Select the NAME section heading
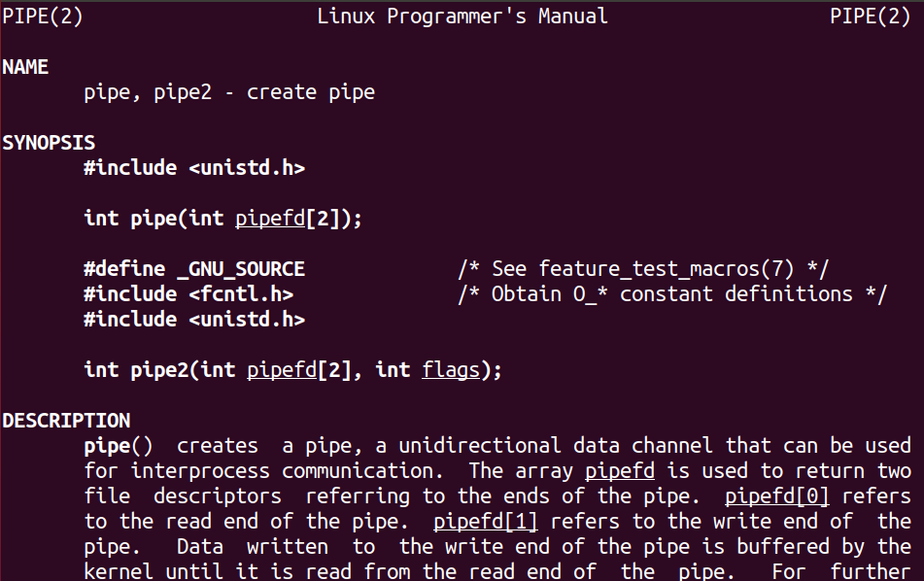 tap(25, 67)
